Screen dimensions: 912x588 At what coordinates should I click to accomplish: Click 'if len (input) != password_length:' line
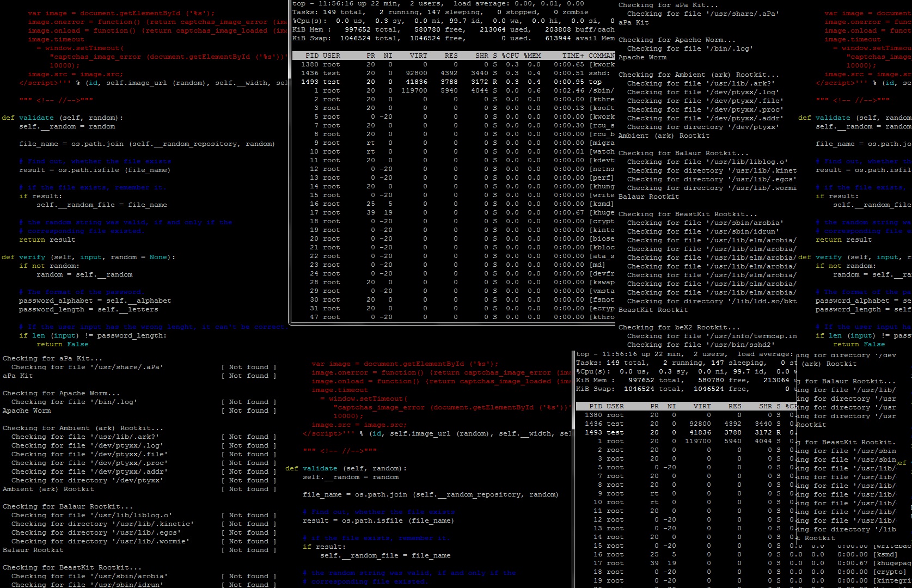[x=93, y=335]
